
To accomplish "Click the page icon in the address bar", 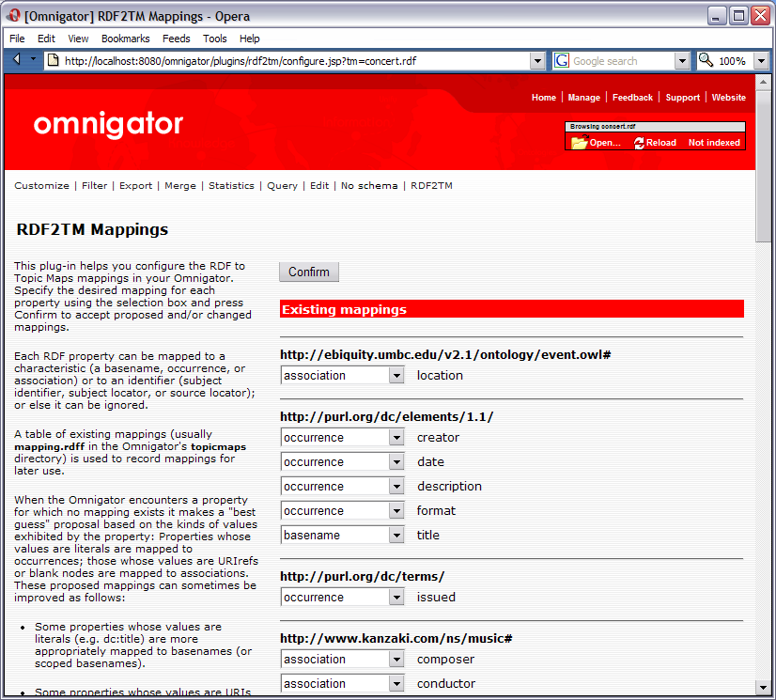I will (54, 59).
